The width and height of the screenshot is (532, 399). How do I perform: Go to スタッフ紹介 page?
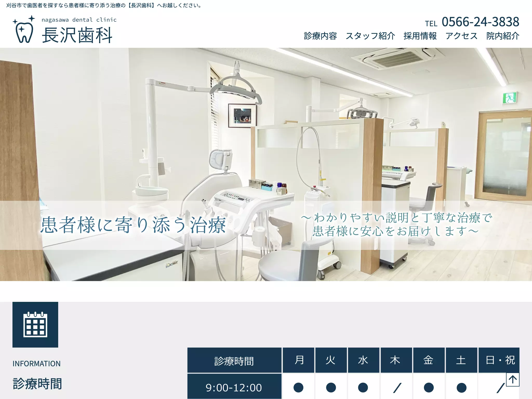coord(370,36)
